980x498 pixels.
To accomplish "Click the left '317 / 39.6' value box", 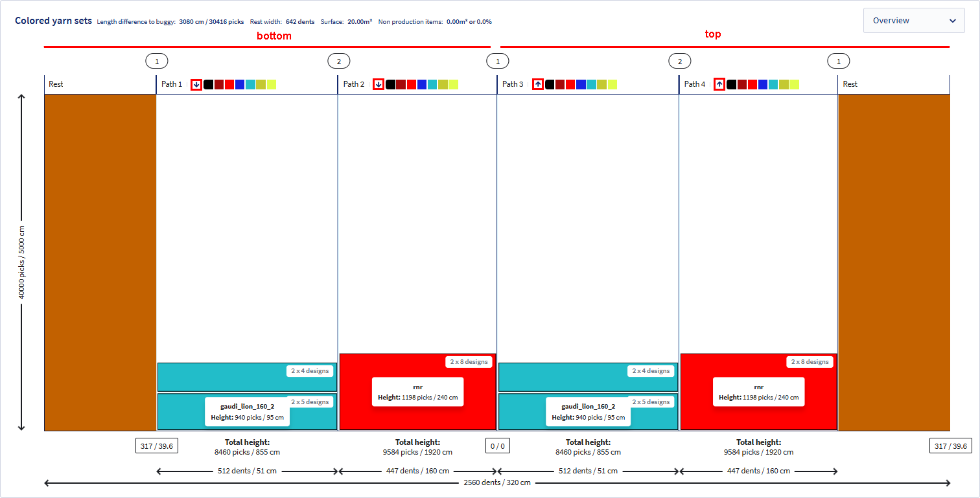I will pyautogui.click(x=157, y=446).
